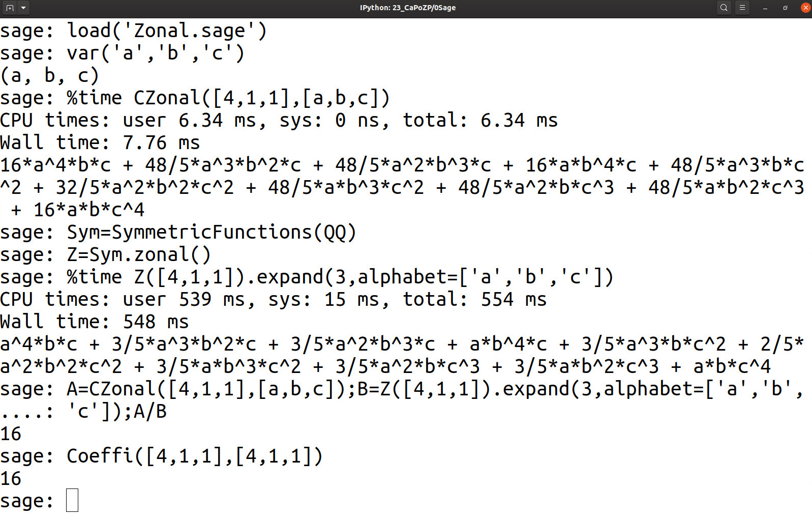The image size is (812, 518).
Task: Place cursor at the empty sage prompt
Action: (x=72, y=500)
